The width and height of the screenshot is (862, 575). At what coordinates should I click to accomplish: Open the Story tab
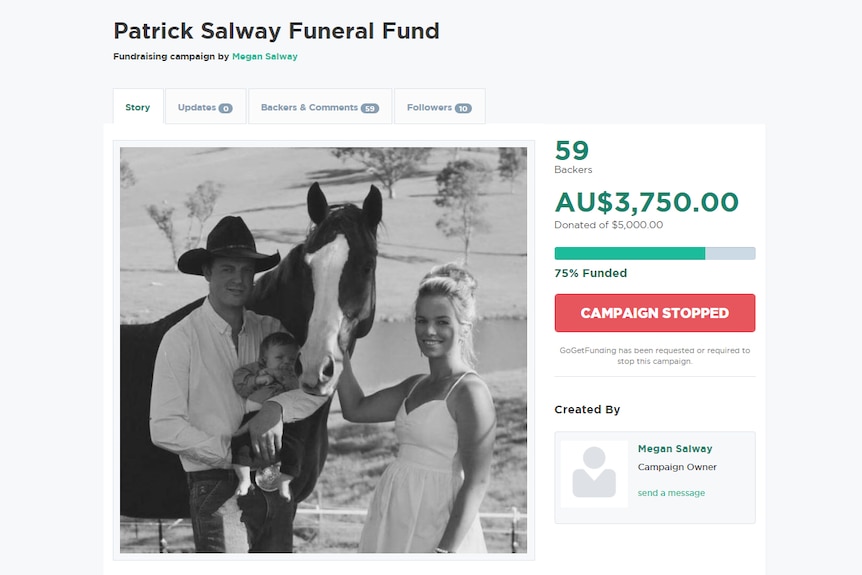click(138, 107)
